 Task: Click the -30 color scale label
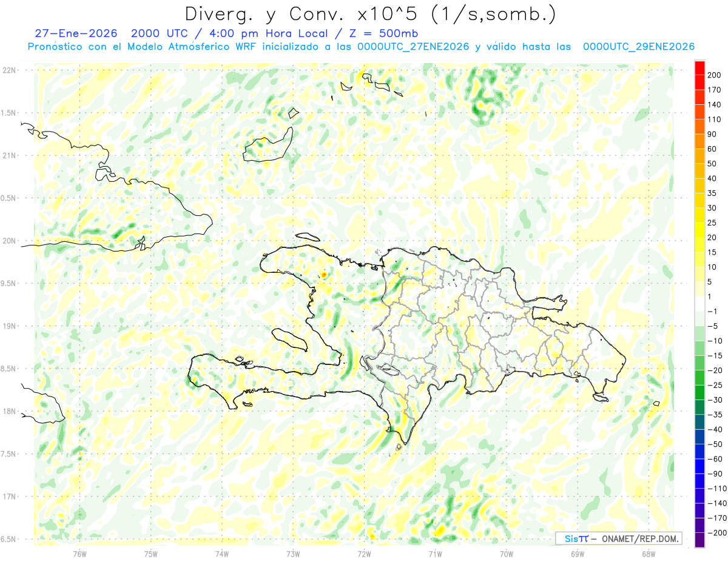pyautogui.click(x=715, y=400)
